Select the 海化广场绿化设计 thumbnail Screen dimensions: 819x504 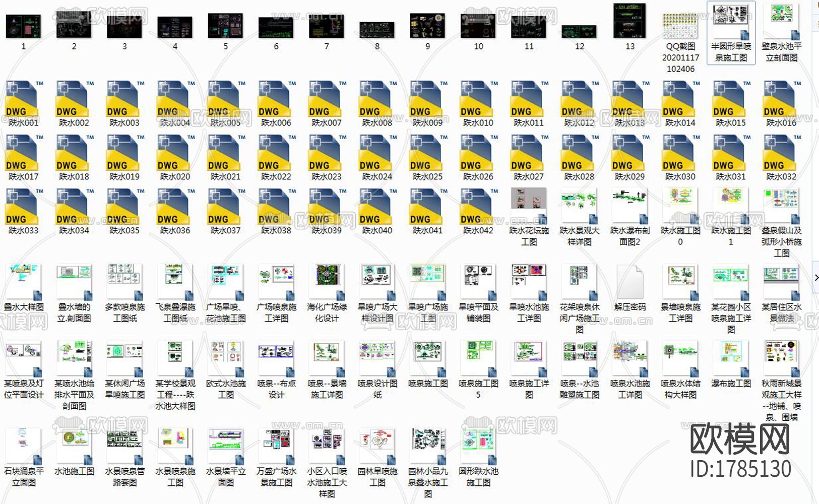[327, 282]
